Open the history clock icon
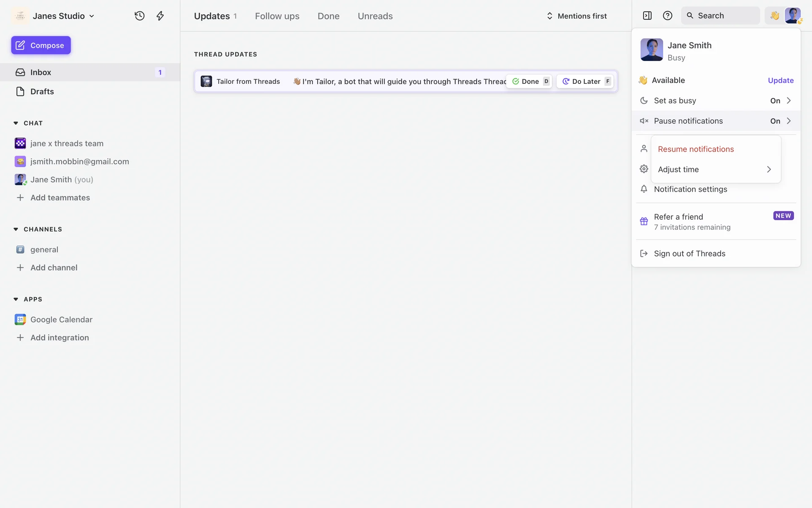Viewport: 812px width, 508px height. pos(140,16)
